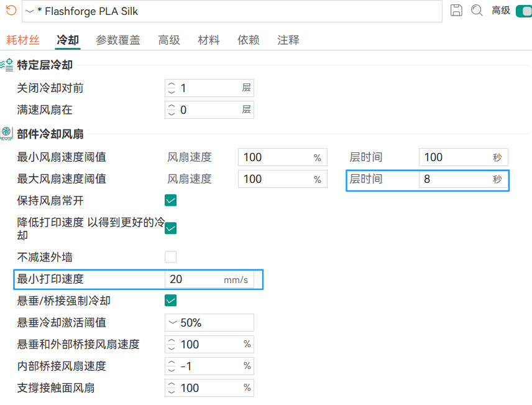
Task: Decrease 满速风扇在 value with down arrow
Action: 172,114
